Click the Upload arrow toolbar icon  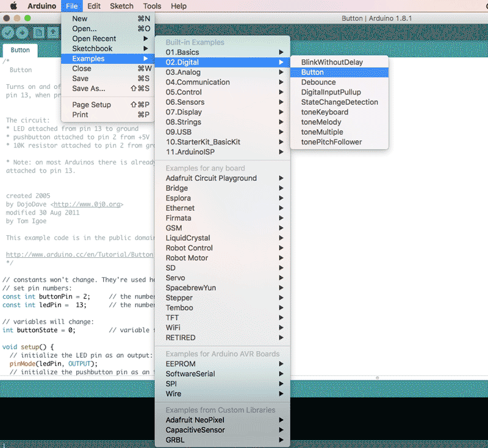click(22, 33)
